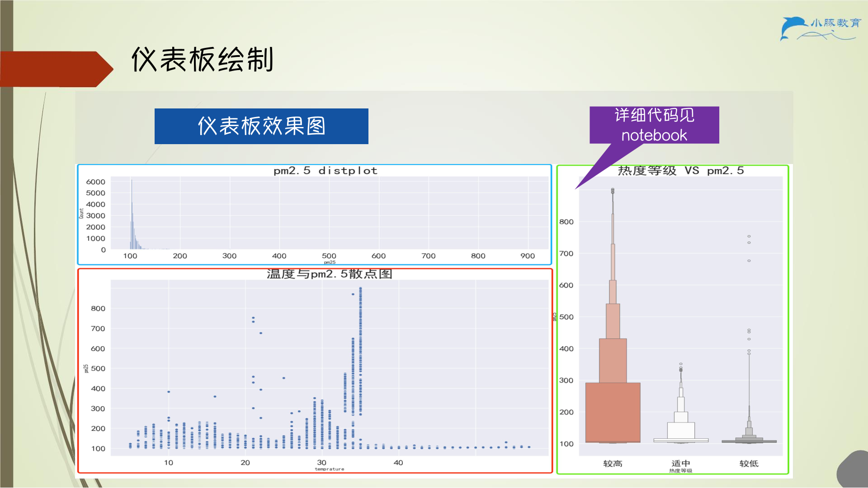The height and width of the screenshot is (488, 868).
Task: Click the 较高 x-axis category label
Action: 613,464
